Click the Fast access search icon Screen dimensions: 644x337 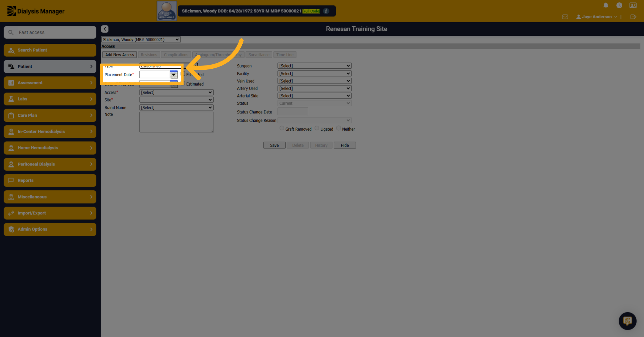tap(11, 32)
